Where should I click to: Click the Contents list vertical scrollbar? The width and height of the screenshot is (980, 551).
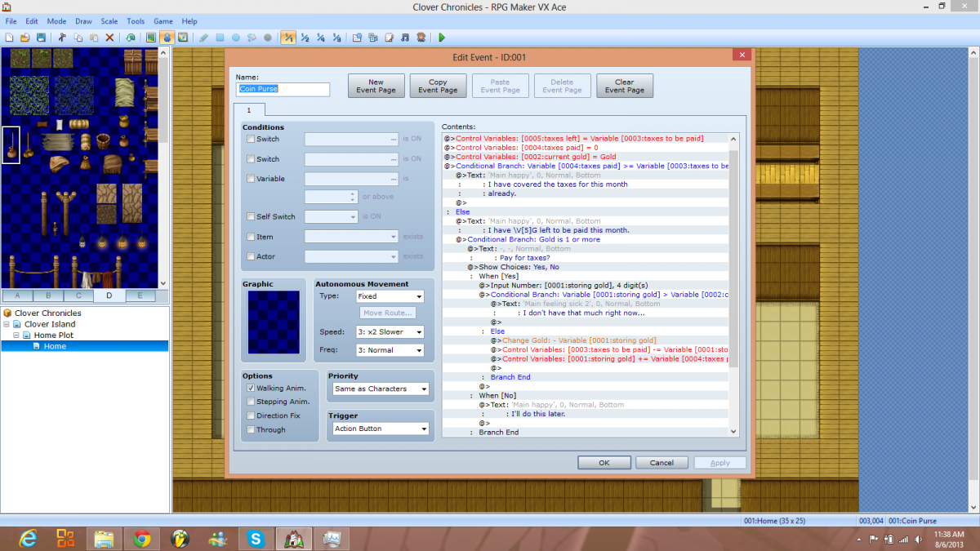733,284
